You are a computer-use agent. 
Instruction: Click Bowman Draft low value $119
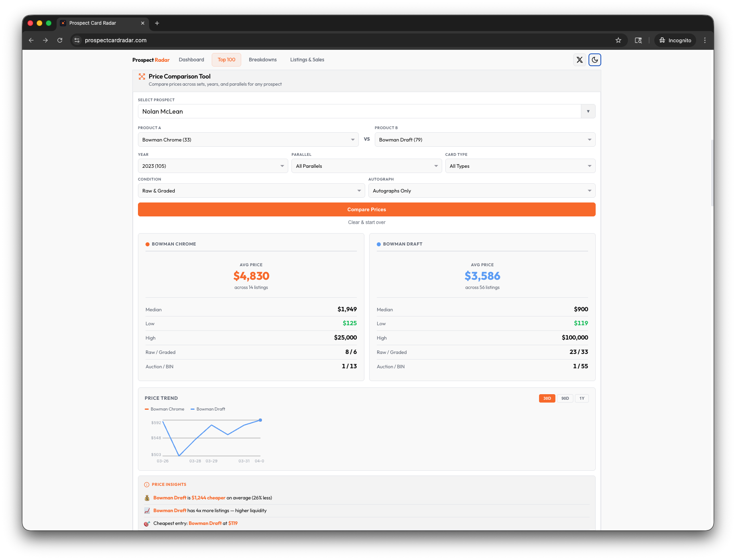pyautogui.click(x=581, y=323)
